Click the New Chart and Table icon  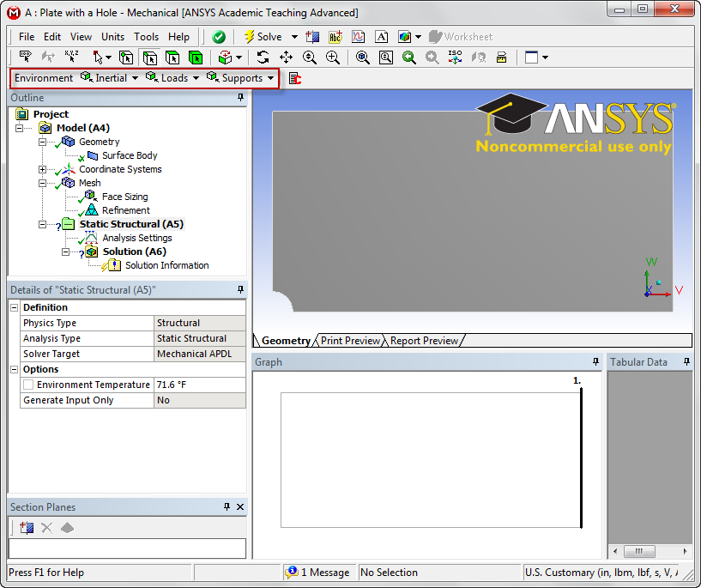pyautogui.click(x=358, y=37)
